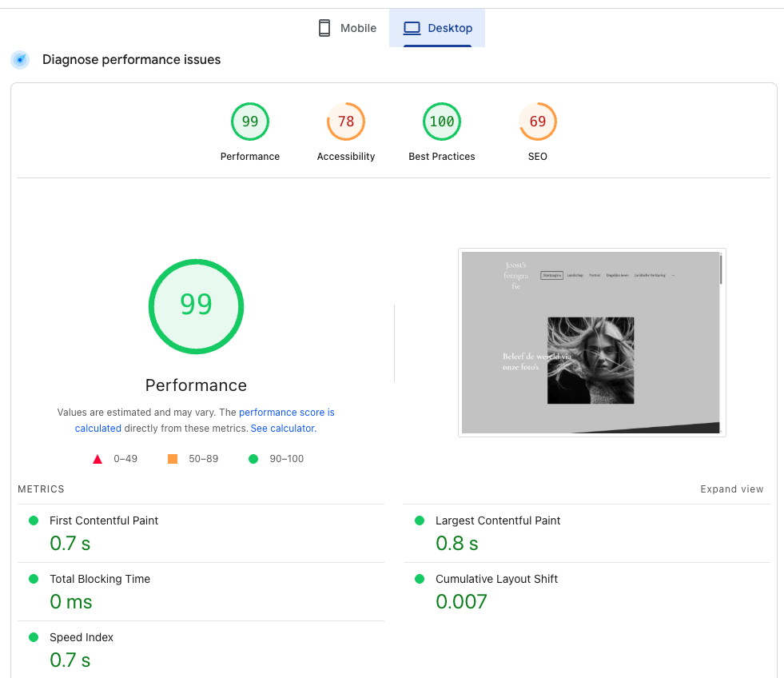Image resolution: width=784 pixels, height=678 pixels.
Task: Click the large Performance gauge with 99
Action: [196, 306]
